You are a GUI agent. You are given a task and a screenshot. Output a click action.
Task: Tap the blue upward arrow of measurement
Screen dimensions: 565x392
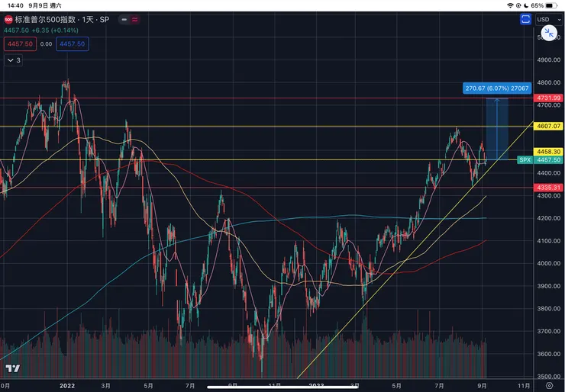[x=497, y=129]
